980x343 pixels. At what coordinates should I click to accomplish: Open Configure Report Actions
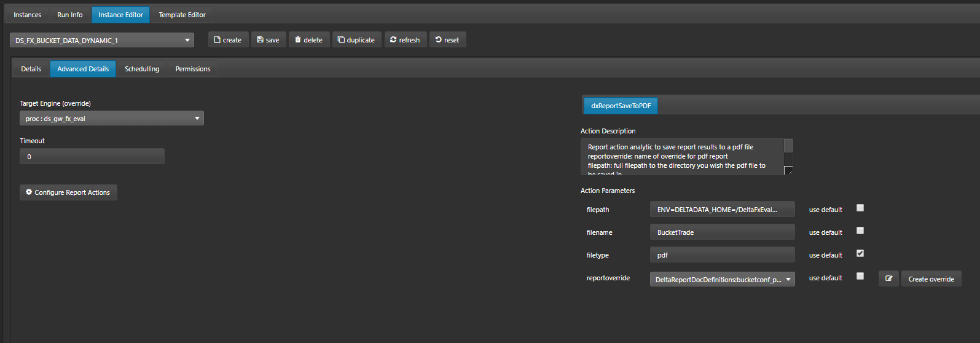tap(68, 192)
